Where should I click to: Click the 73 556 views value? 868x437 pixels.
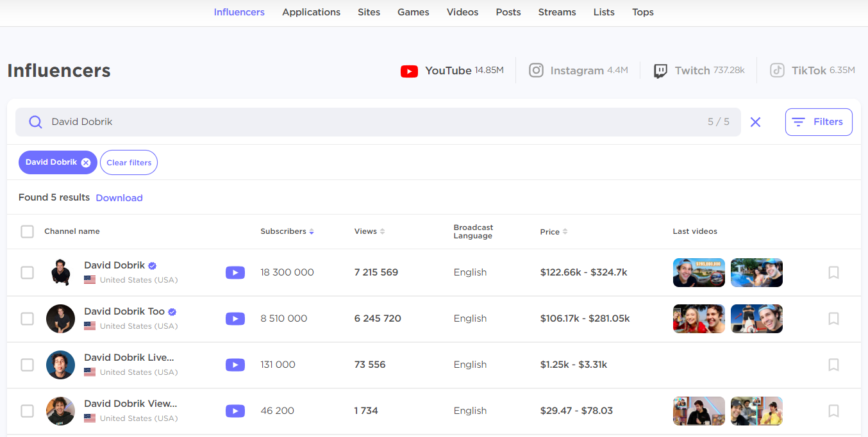point(370,365)
